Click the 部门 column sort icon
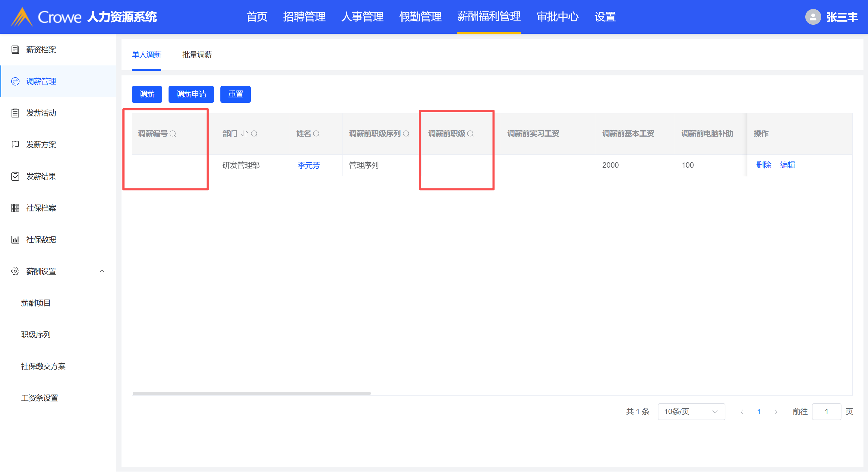 click(x=244, y=134)
